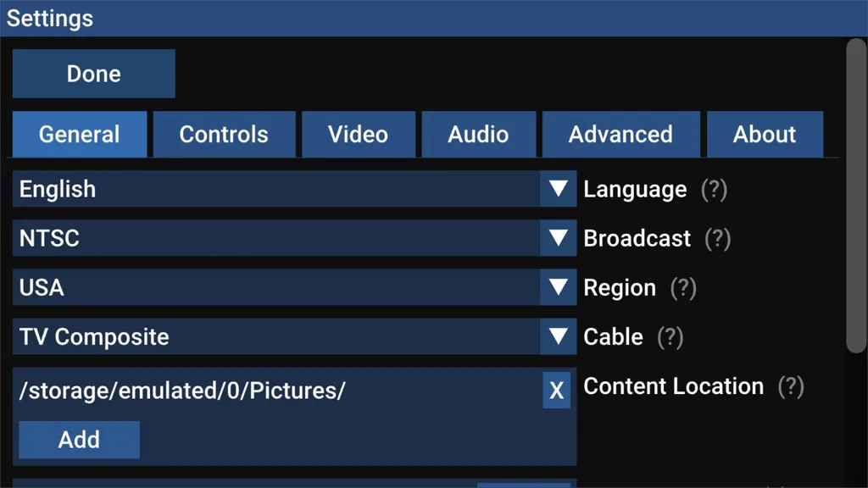Show help for Cable setting
Image resolution: width=868 pixels, height=488 pixels.
[670, 337]
